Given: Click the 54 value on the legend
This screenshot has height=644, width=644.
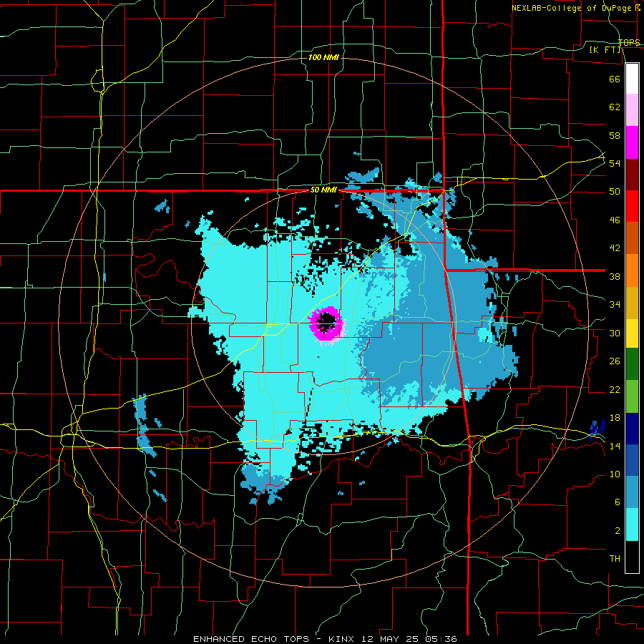Looking at the screenshot, I should [615, 163].
